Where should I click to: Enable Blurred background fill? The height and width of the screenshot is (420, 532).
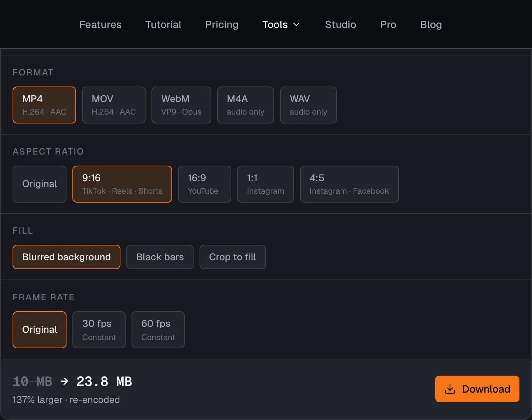coord(66,257)
